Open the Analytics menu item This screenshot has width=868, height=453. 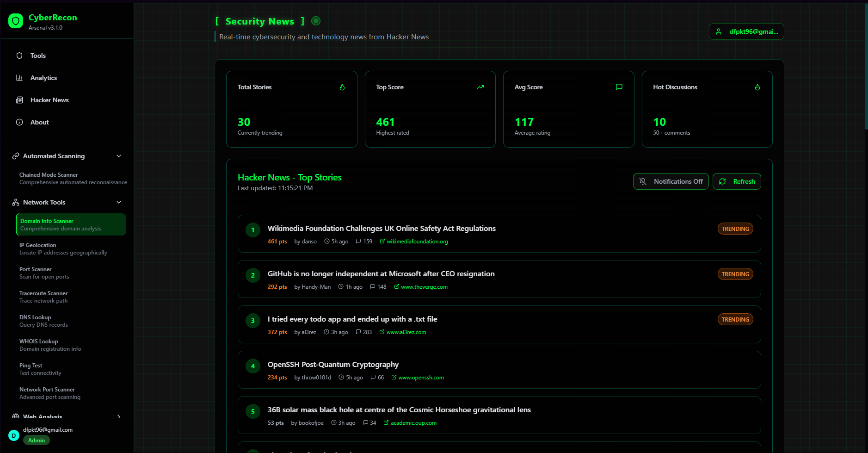click(x=67, y=78)
